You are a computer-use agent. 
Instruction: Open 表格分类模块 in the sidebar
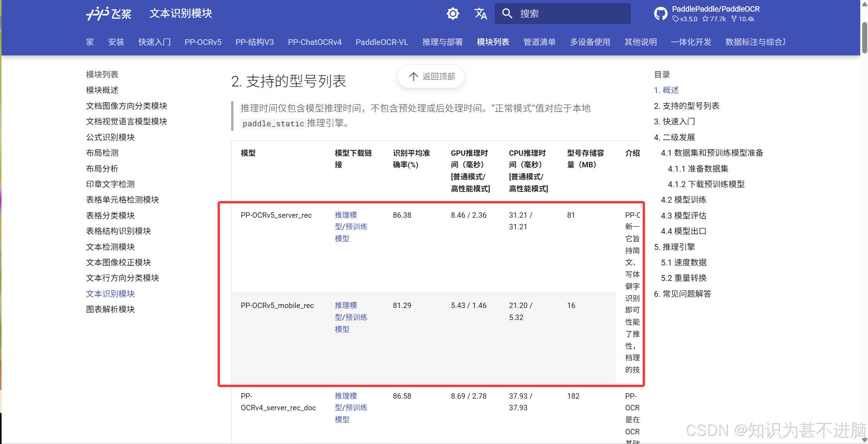tap(110, 215)
